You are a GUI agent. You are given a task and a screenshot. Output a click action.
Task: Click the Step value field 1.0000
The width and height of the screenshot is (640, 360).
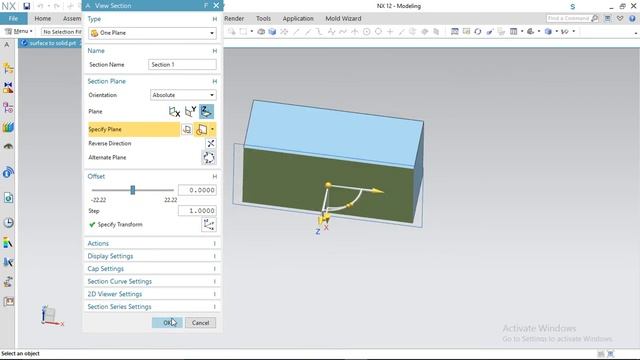point(197,211)
